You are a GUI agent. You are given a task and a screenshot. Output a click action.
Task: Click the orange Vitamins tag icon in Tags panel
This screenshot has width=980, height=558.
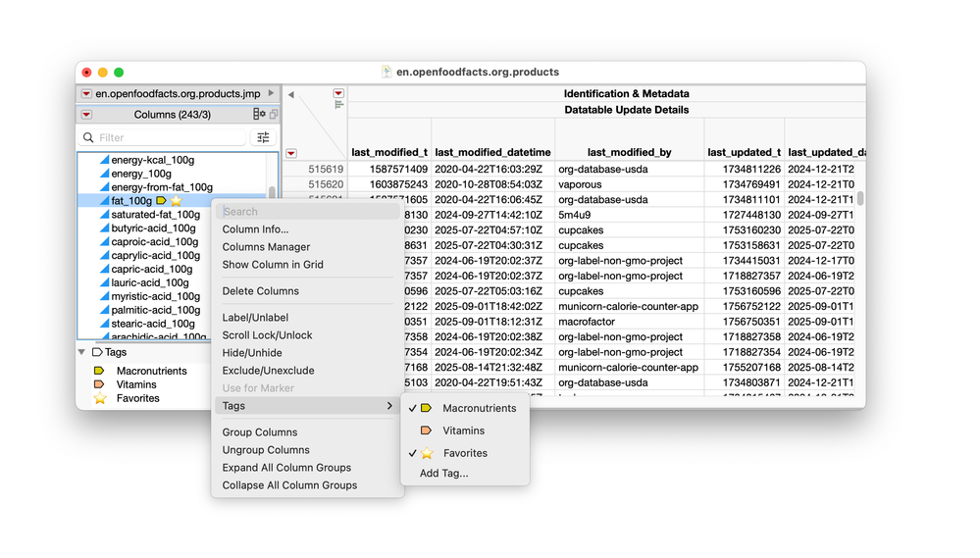pyautogui.click(x=99, y=384)
